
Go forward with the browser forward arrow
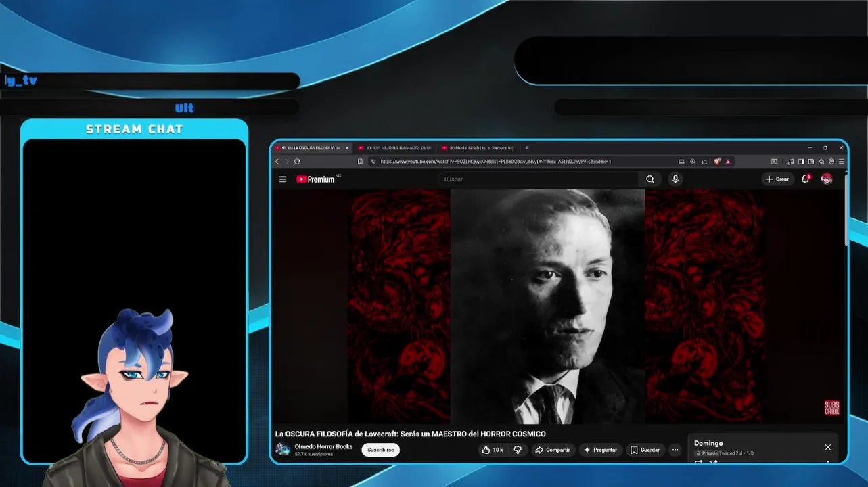[x=287, y=162]
